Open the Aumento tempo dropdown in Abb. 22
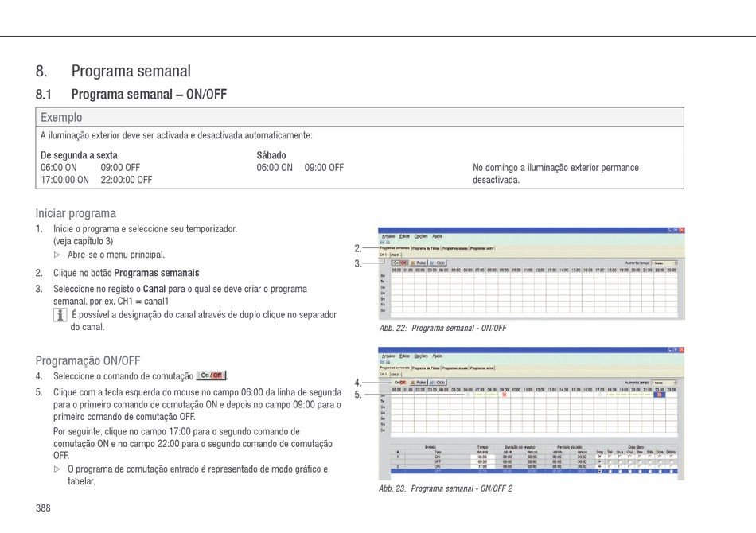Viewport: 756px width, 533px height. [x=664, y=263]
